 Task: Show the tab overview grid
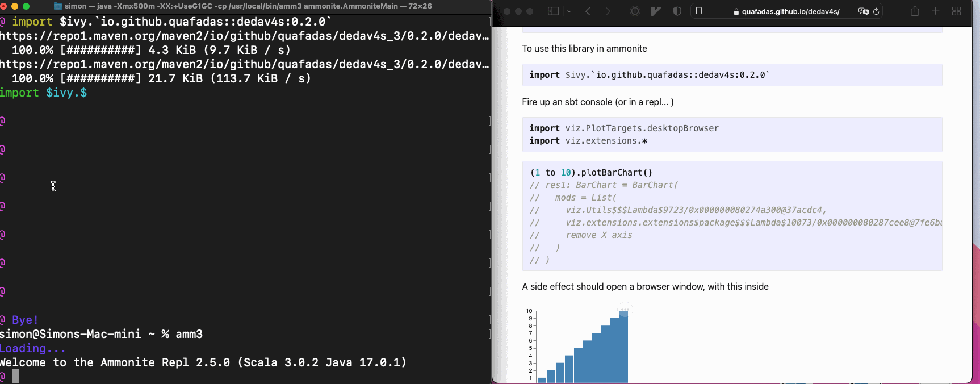[x=957, y=11]
